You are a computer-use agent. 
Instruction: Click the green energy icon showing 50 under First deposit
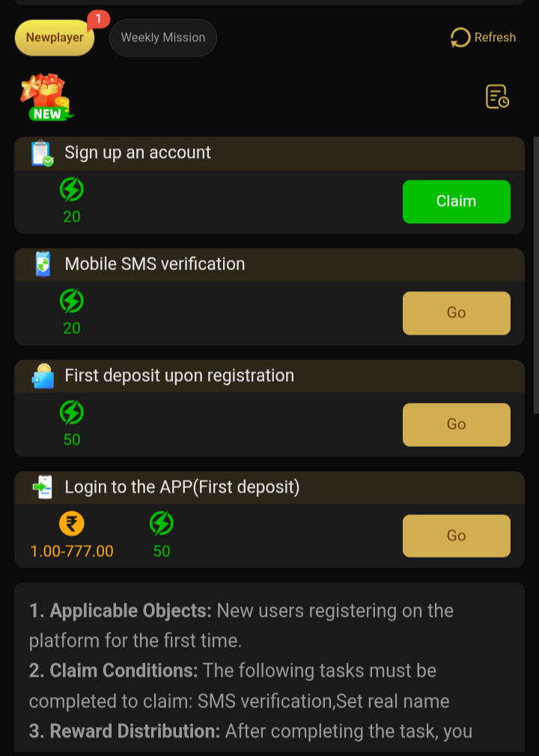(72, 412)
